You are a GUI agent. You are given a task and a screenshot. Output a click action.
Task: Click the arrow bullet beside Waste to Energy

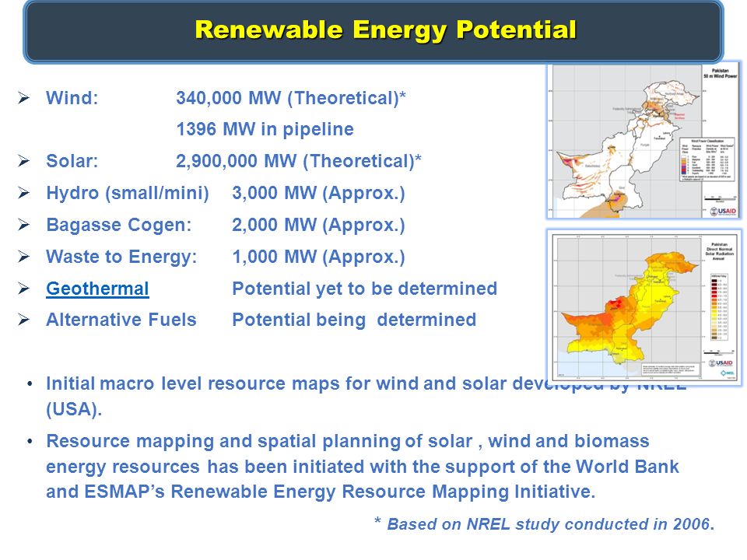(x=24, y=257)
